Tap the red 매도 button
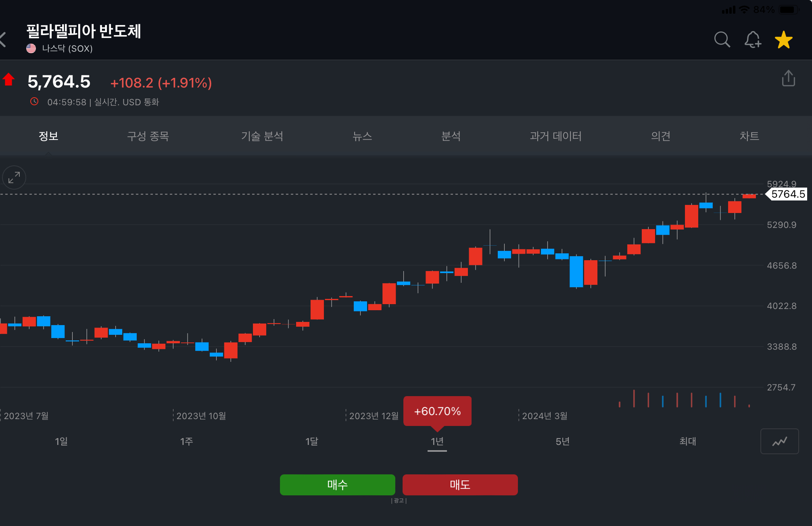Viewport: 812px width, 526px height. (x=460, y=484)
